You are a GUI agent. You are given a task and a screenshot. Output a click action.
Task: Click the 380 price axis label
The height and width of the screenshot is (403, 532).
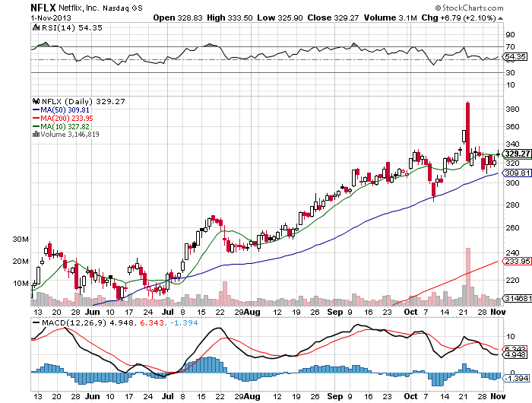[x=512, y=109]
